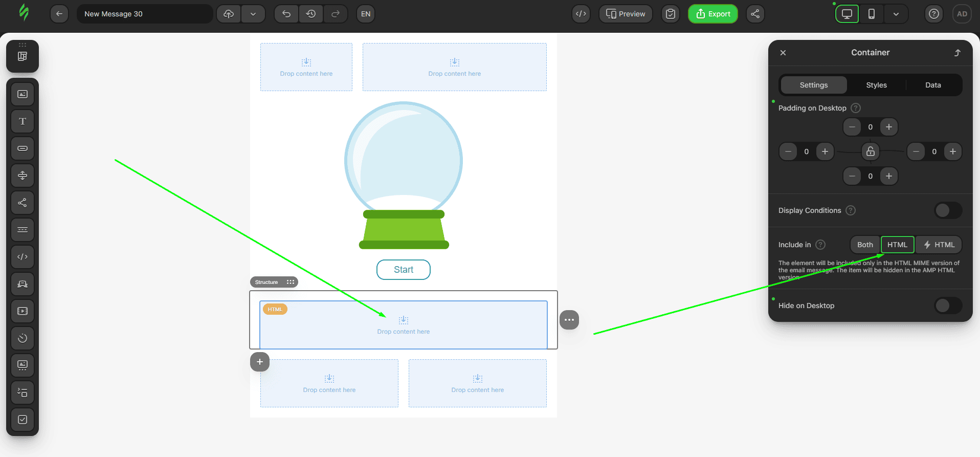Close the Container panel
This screenshot has height=457, width=980.
point(783,53)
